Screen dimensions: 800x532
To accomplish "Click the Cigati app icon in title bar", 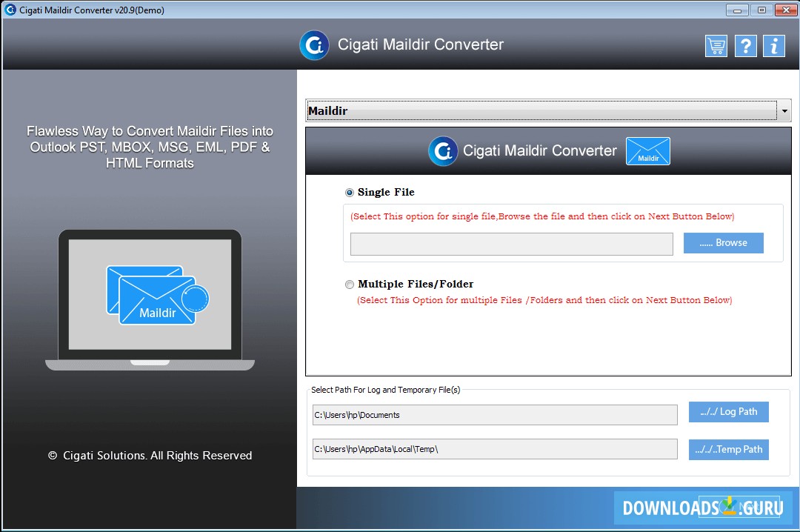I will click(10, 10).
